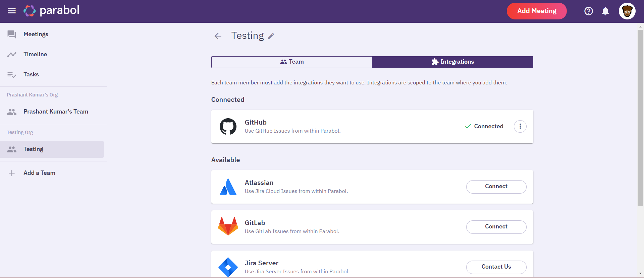Click the Testing page title
This screenshot has width=644, height=278.
248,36
